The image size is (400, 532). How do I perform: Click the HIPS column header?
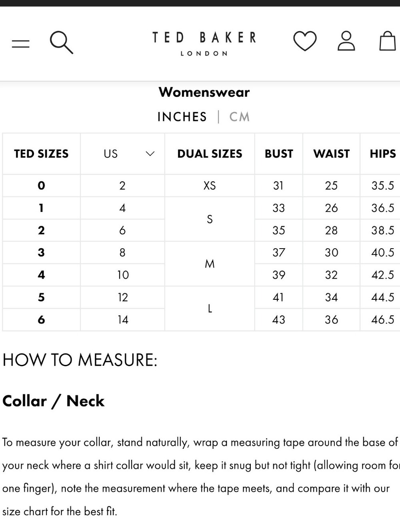tap(382, 154)
